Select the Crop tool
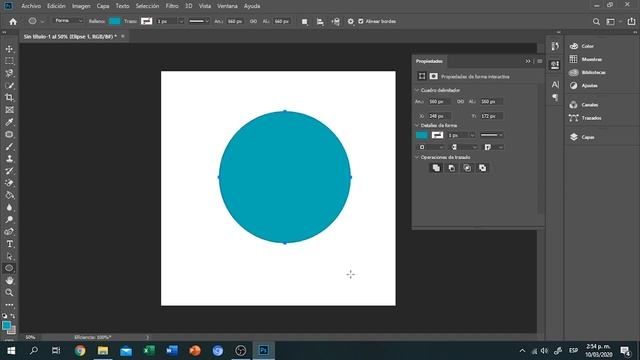The image size is (640, 360). point(9,98)
